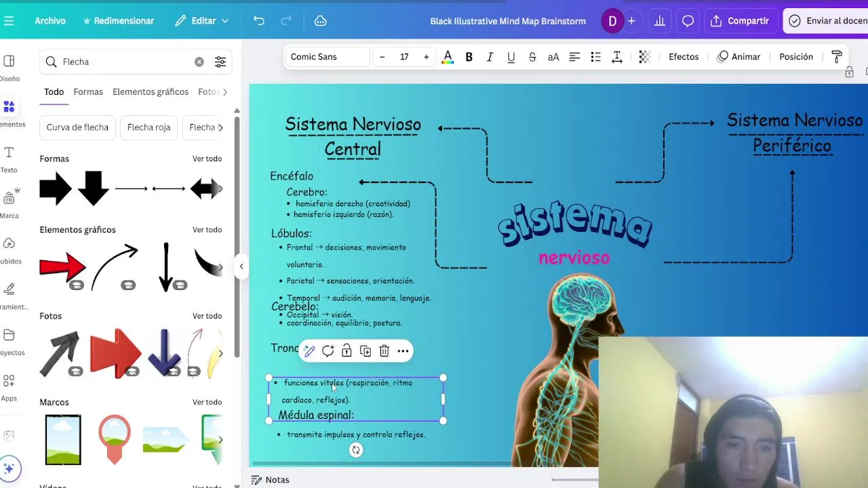Open line spacing options
The height and width of the screenshot is (488, 868).
[x=617, y=57]
